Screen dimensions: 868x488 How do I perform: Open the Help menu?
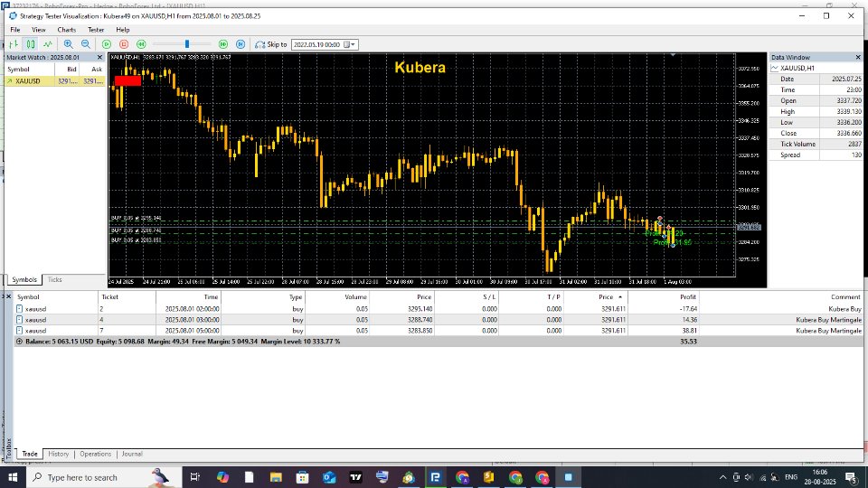coord(123,30)
